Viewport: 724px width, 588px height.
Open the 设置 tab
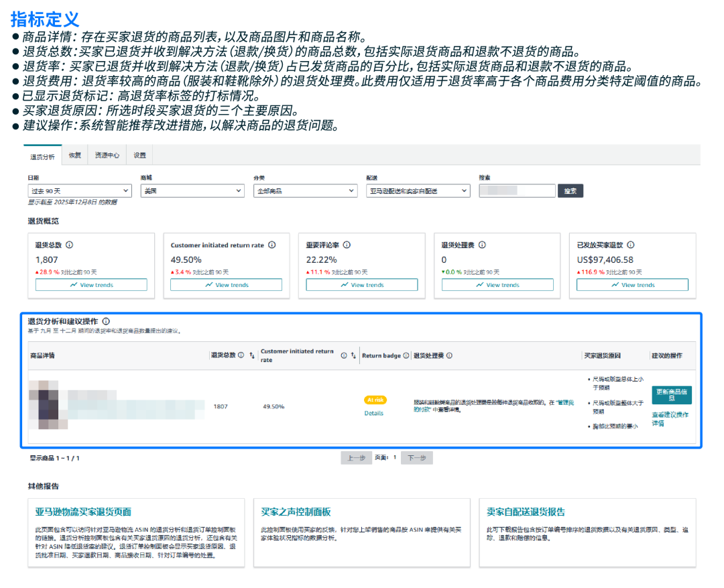(x=139, y=155)
